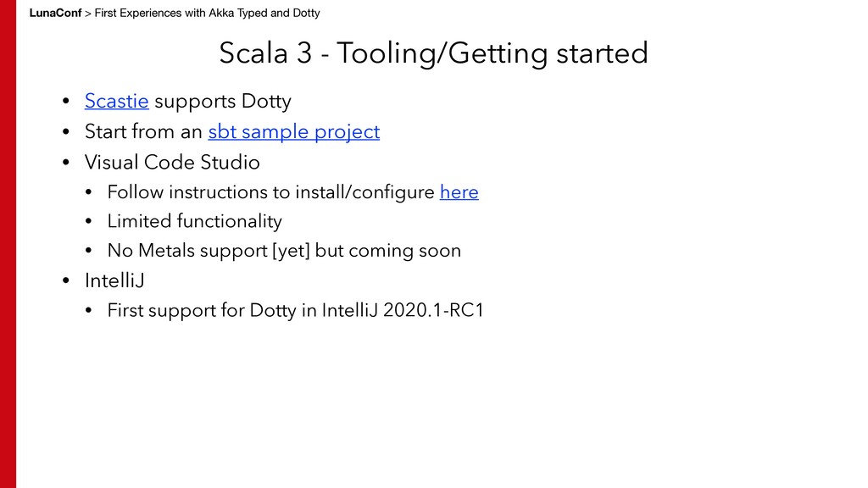Click the 'No Metals support [yet]' line

[284, 251]
